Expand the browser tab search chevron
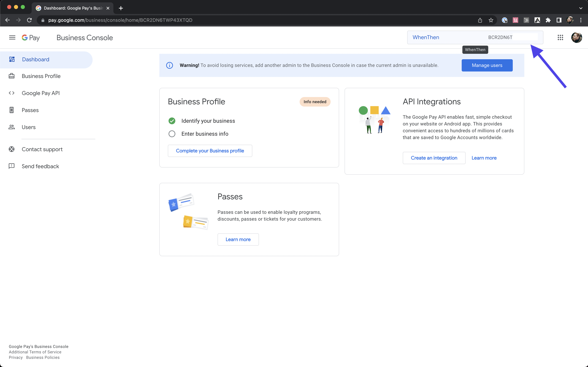588x367 pixels. coord(581,8)
